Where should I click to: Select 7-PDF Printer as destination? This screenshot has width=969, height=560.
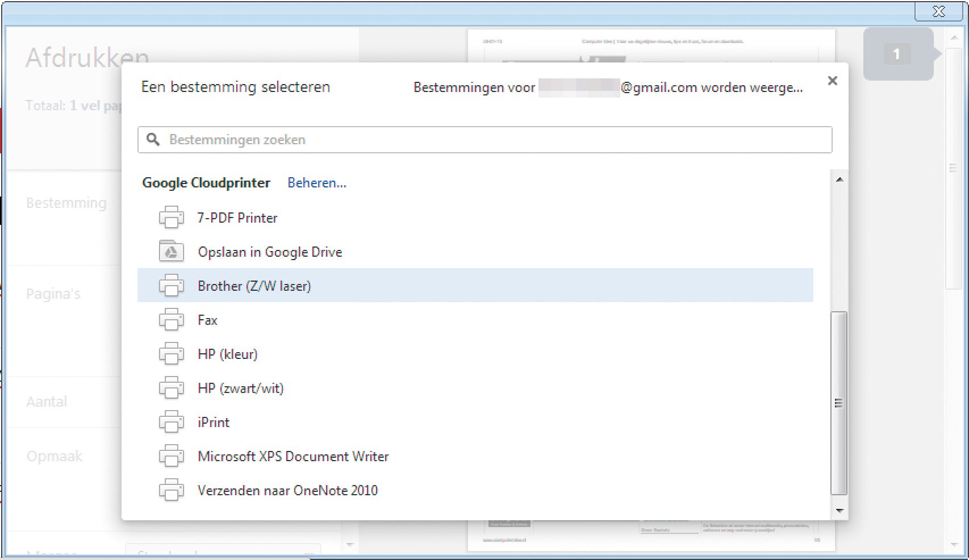point(475,218)
